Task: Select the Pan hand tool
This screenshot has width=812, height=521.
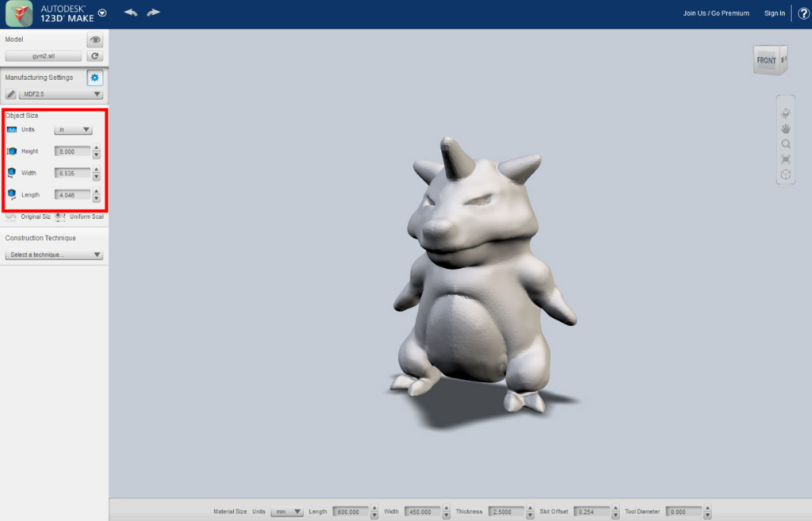Action: click(x=786, y=128)
